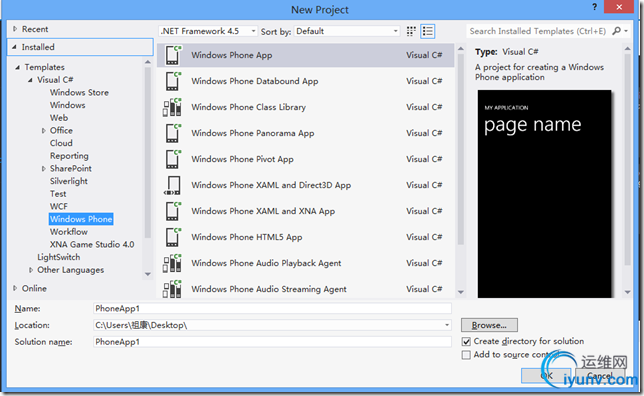Screen dimensions: 644x396
Task: Click preview pane scrollbar down arrow
Action: 627,292
